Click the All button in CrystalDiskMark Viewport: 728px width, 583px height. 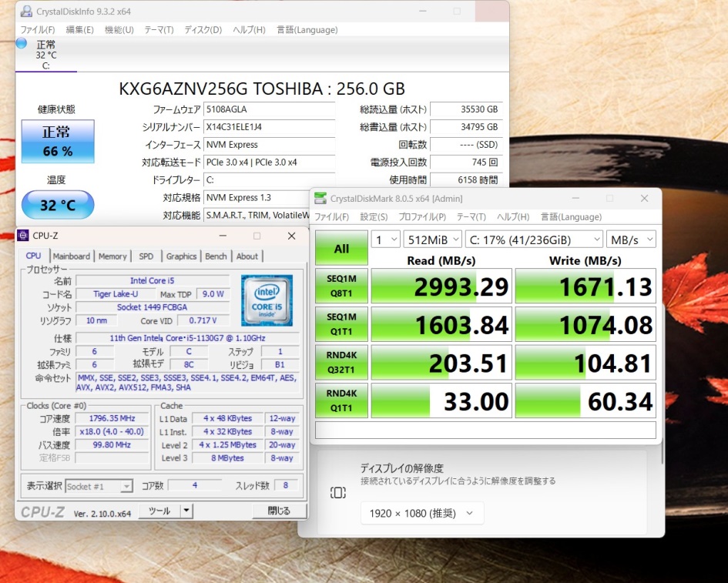click(341, 248)
